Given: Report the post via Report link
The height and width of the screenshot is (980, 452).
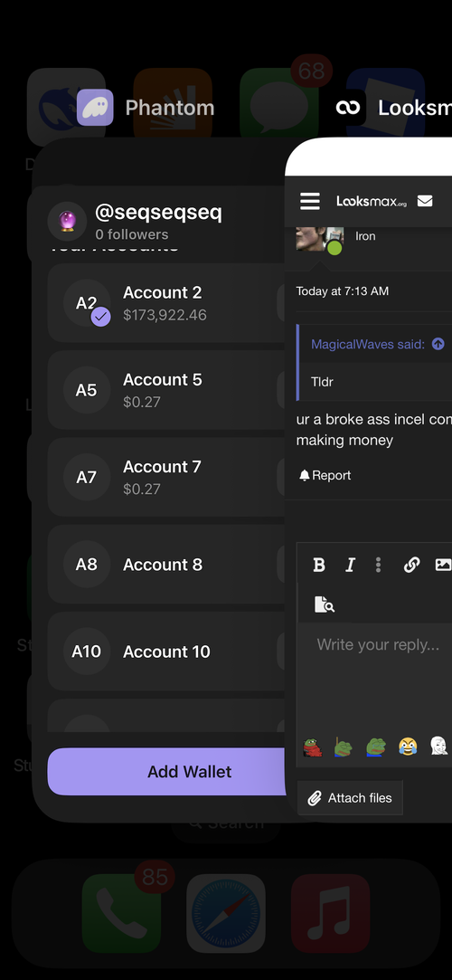Looking at the screenshot, I should click(x=325, y=476).
